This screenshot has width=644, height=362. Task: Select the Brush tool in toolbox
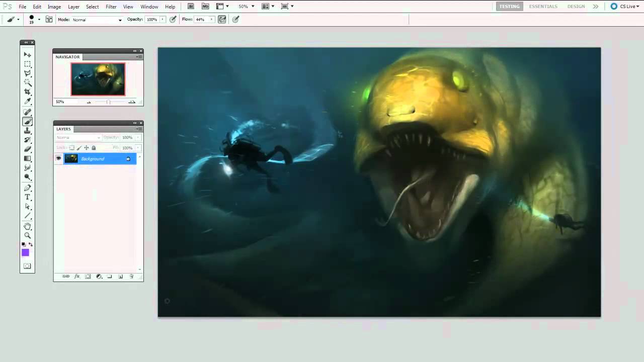[28, 121]
